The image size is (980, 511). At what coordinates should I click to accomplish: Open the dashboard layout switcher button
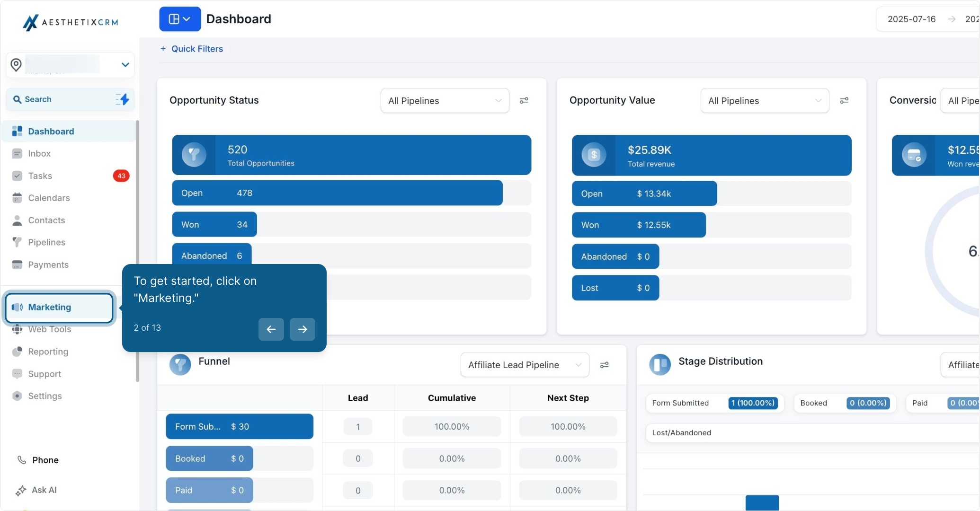(180, 19)
